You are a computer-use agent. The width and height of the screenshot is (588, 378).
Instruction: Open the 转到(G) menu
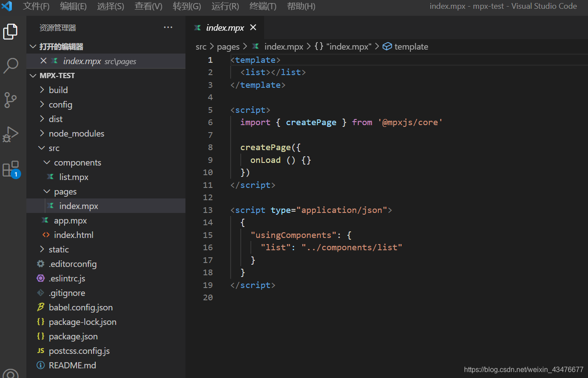[x=187, y=6]
